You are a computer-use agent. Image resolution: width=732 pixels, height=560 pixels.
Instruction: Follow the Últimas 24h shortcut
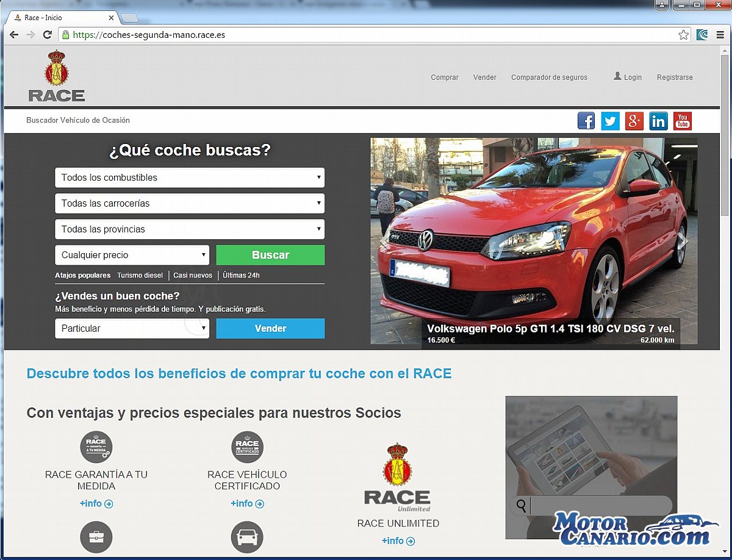click(x=241, y=275)
